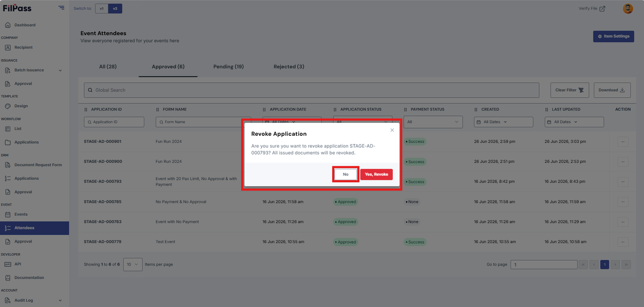This screenshot has width=644, height=307.
Task: Click the No button in Revoke dialog
Action: (x=346, y=174)
